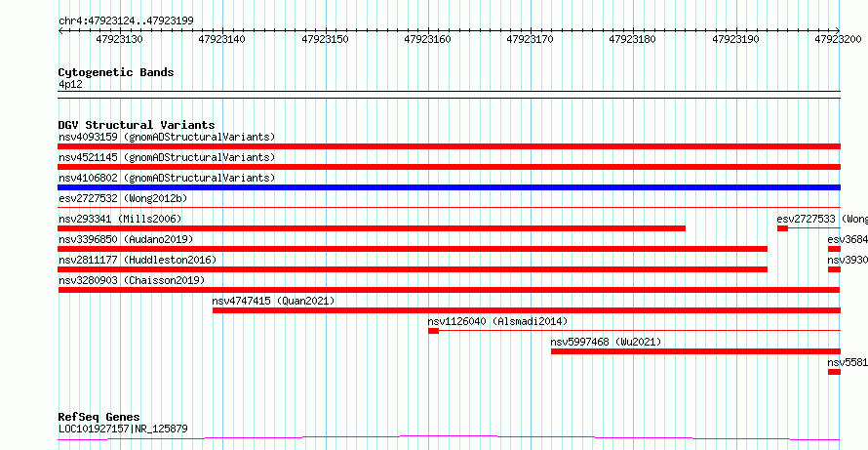Click the truncated nsv3930 label
This screenshot has height=450, width=868.
[848, 260]
